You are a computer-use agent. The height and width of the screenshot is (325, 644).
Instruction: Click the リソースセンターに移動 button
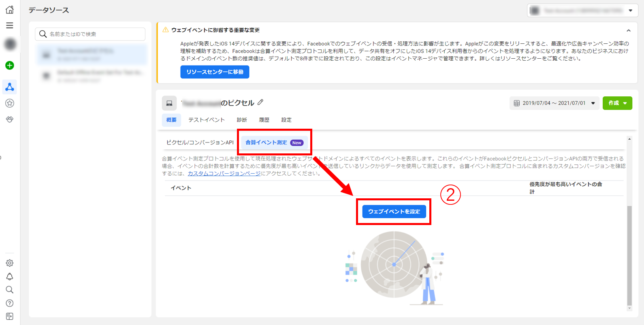pos(215,72)
